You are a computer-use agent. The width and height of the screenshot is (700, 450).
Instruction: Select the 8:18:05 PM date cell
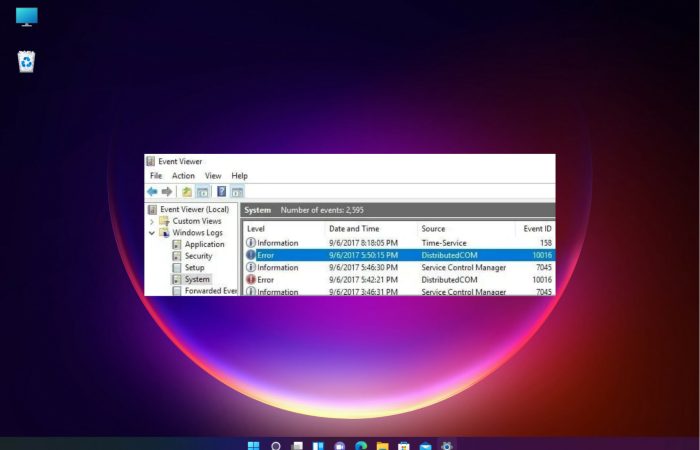tap(363, 243)
